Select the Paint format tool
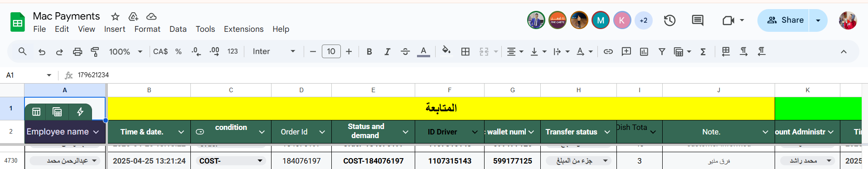The image size is (868, 169). (95, 52)
